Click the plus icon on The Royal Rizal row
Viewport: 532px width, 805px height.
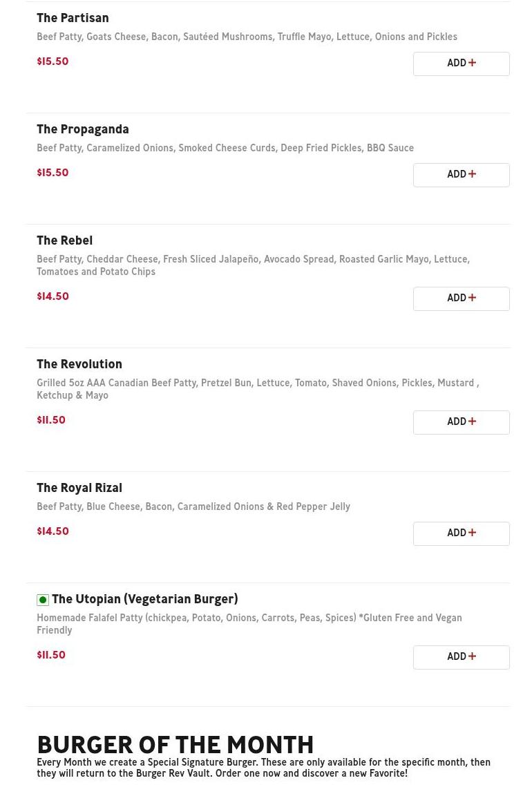pyautogui.click(x=473, y=533)
